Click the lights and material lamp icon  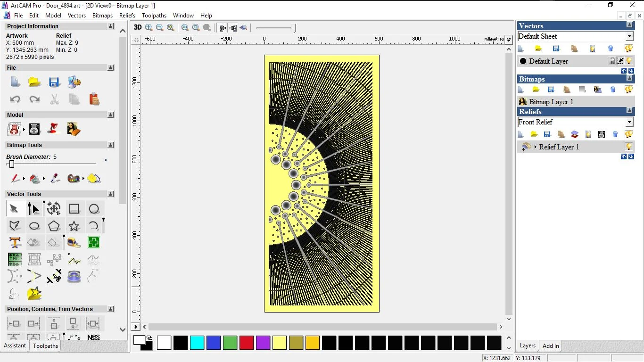pos(54,129)
